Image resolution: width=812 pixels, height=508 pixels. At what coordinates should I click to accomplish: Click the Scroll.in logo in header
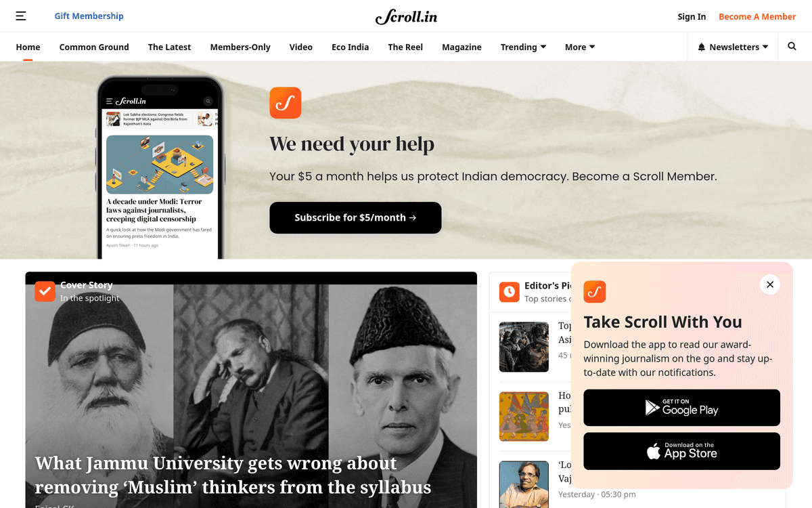tap(406, 16)
